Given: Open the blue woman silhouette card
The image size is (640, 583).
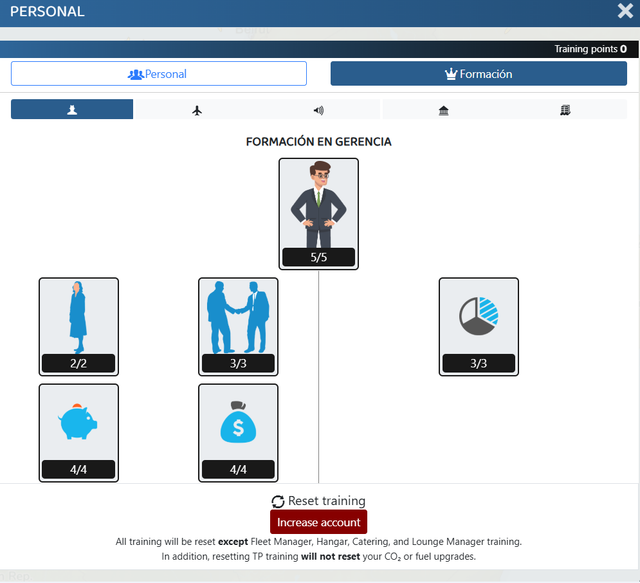Looking at the screenshot, I should (x=79, y=327).
